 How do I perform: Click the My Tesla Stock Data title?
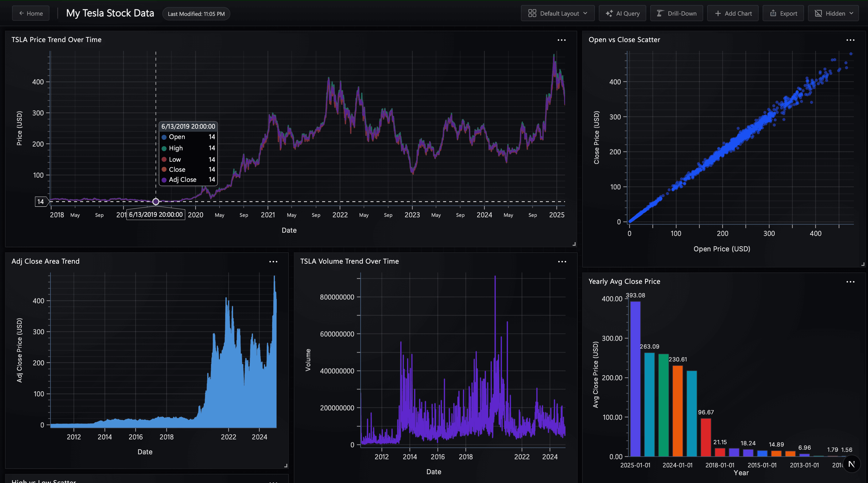coord(110,13)
